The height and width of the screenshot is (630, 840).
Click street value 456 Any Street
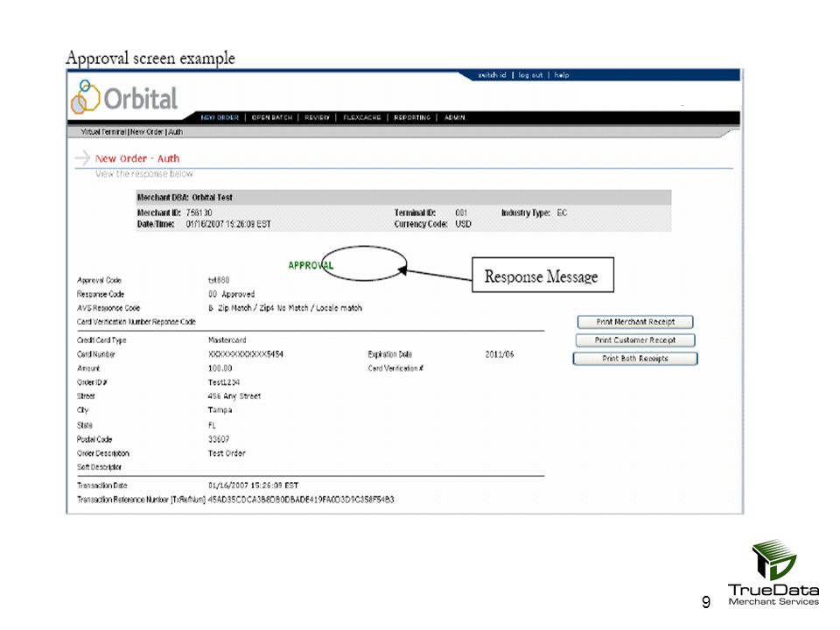pyautogui.click(x=234, y=395)
